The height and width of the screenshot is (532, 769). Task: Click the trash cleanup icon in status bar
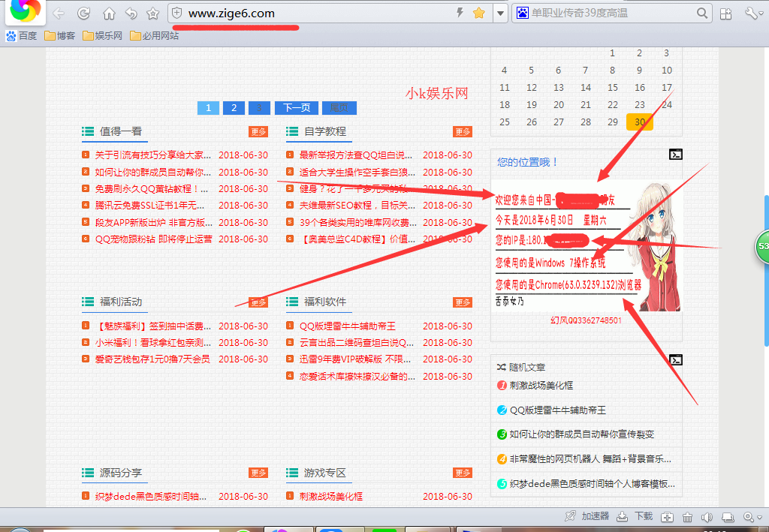click(x=687, y=517)
